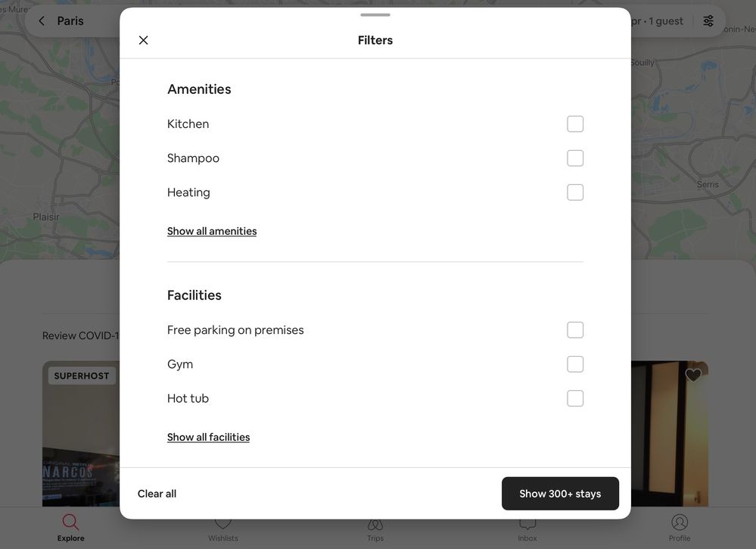Go back using the arrow beside Paris
Screen dimensions: 756x549
pos(42,21)
